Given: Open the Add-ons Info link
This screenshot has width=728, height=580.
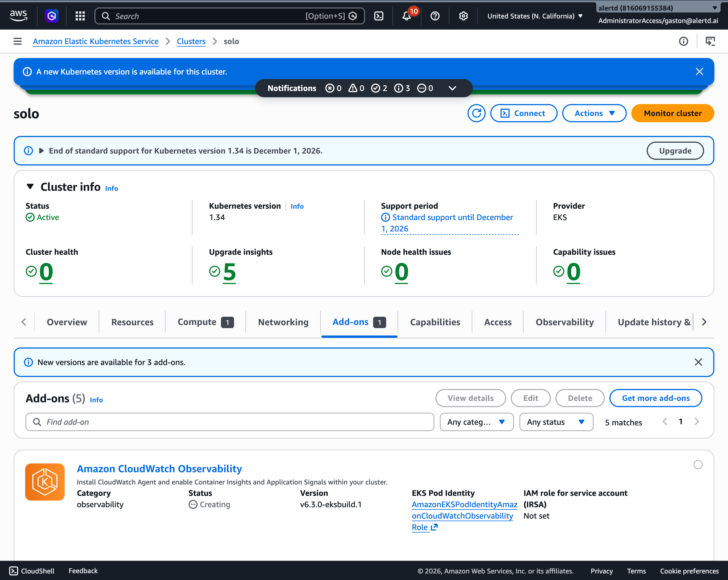Looking at the screenshot, I should [96, 400].
